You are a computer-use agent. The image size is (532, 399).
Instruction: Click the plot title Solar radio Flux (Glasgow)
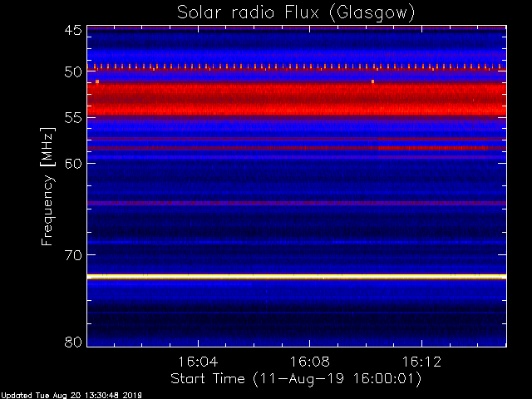[296, 12]
